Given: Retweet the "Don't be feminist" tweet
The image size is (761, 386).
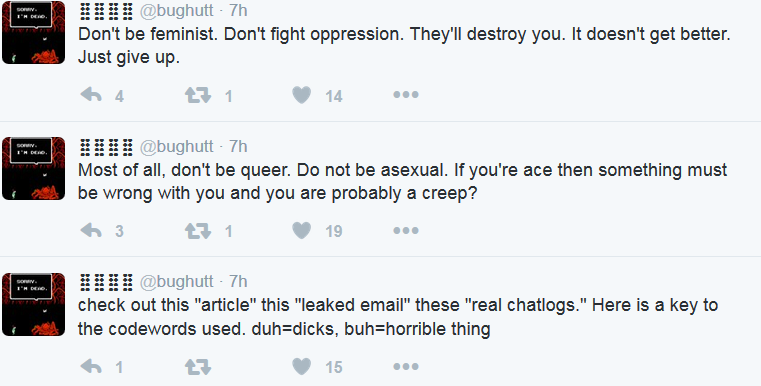Looking at the screenshot, I should click(198, 95).
